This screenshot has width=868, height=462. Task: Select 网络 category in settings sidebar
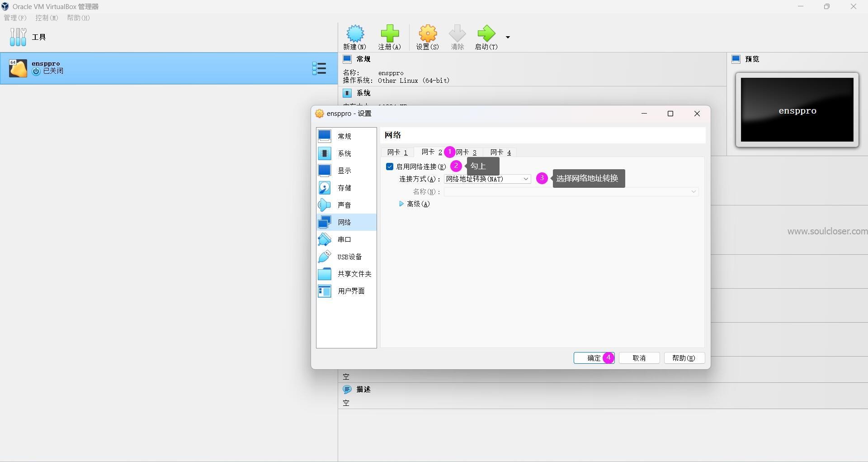tap(346, 222)
